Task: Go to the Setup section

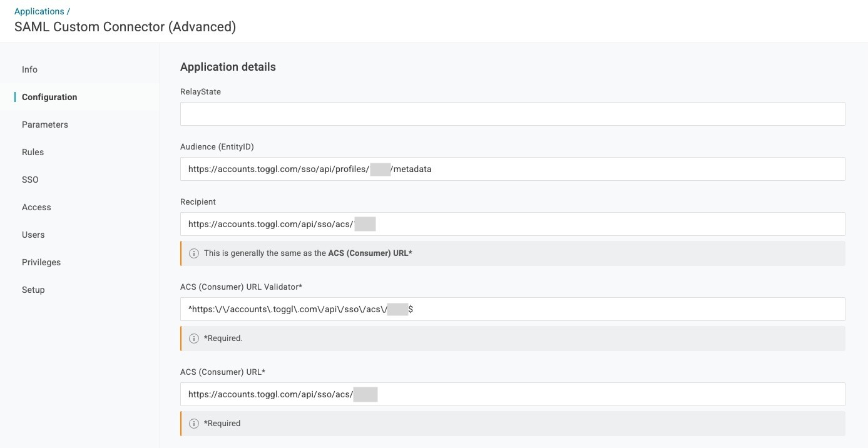Action: (33, 290)
